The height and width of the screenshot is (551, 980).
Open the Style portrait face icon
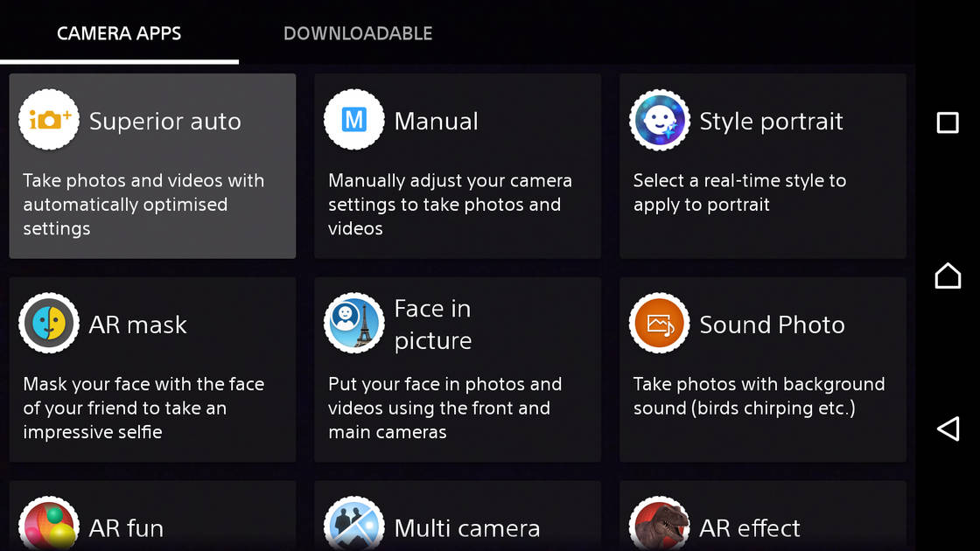click(x=660, y=119)
